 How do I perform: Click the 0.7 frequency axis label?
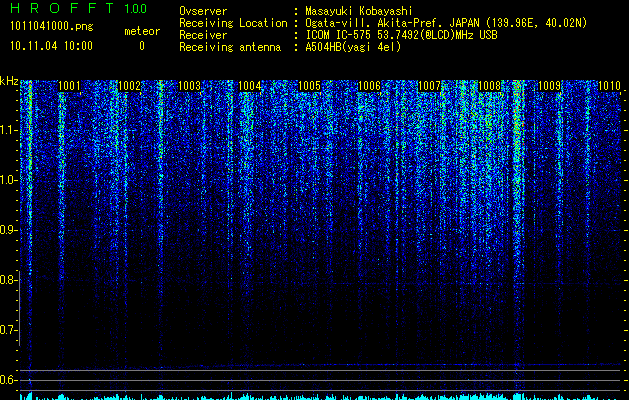click(x=8, y=330)
